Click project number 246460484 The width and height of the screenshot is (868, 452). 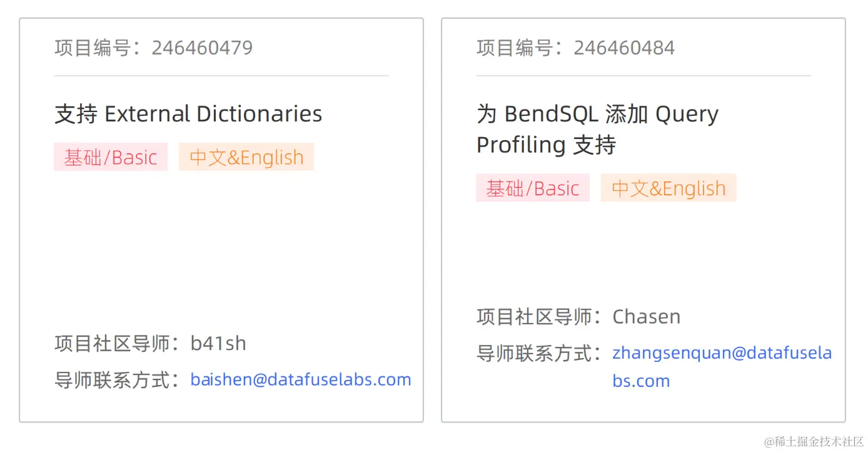tap(624, 48)
